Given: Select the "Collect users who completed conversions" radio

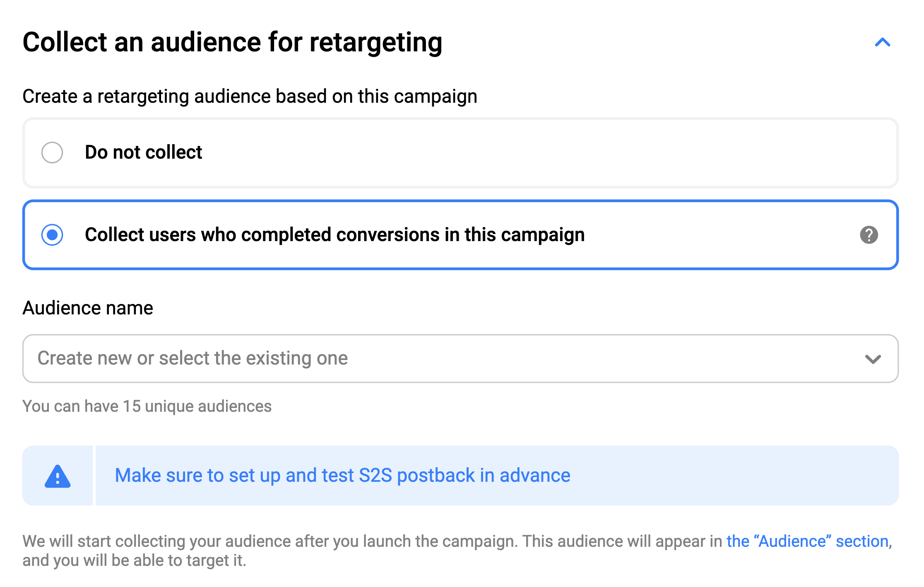Looking at the screenshot, I should coord(52,235).
